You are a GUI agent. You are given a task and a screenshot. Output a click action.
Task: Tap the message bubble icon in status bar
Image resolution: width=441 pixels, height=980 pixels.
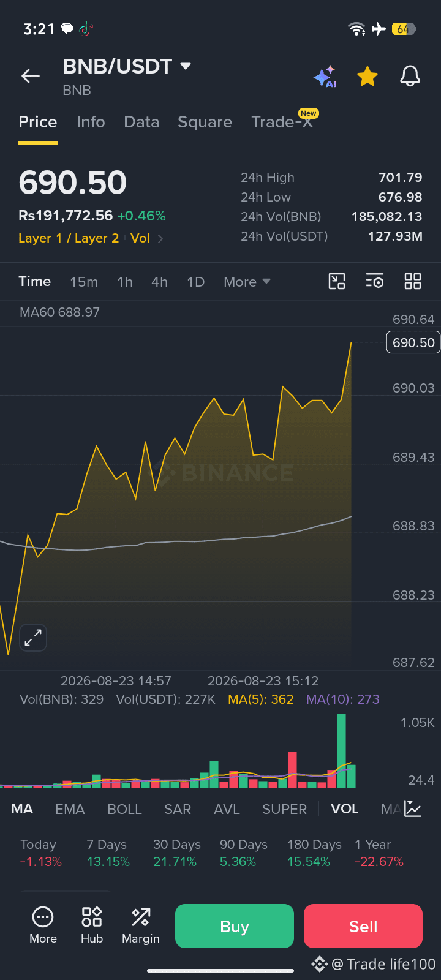pyautogui.click(x=67, y=29)
